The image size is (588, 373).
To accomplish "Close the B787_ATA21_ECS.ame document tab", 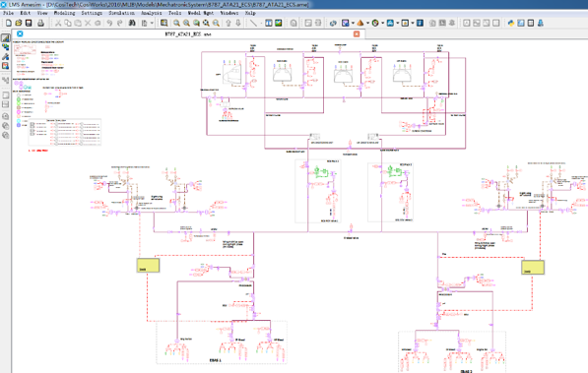I will tap(357, 33).
